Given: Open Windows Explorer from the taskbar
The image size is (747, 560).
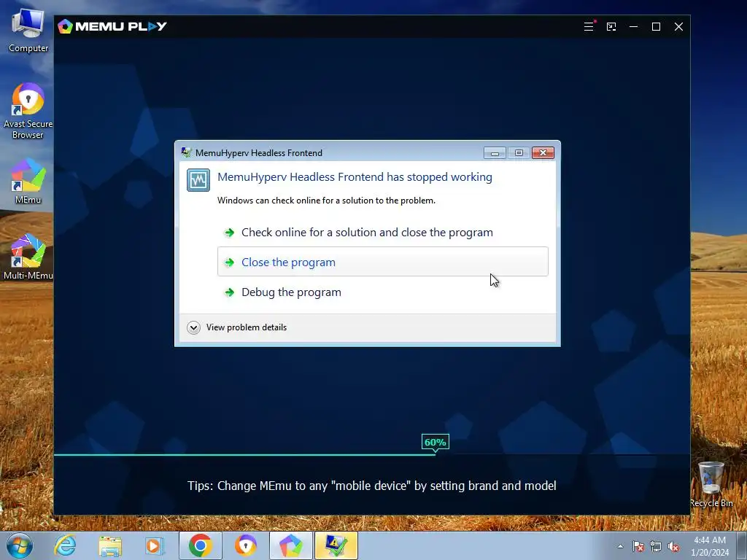Looking at the screenshot, I should (110, 545).
